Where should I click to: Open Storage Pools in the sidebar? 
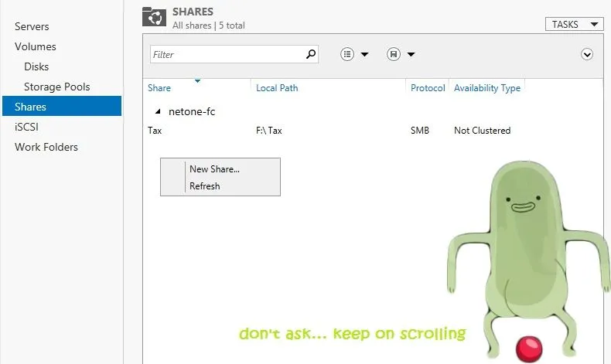57,87
